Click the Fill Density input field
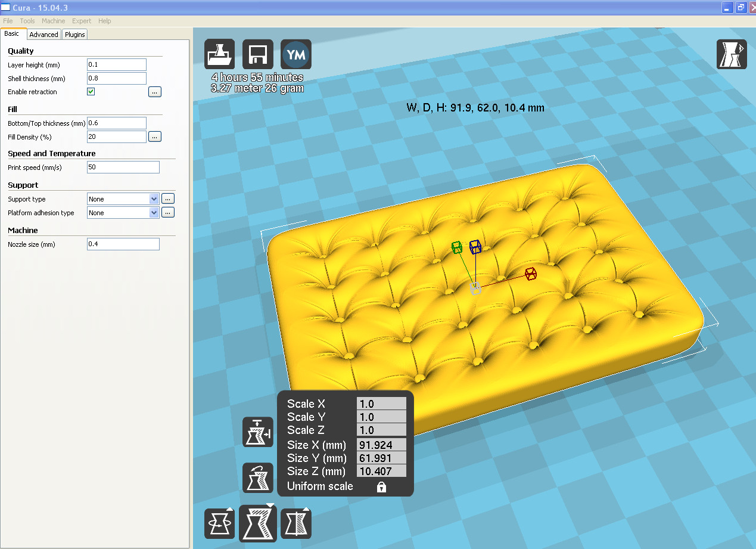The height and width of the screenshot is (549, 756). 117,137
